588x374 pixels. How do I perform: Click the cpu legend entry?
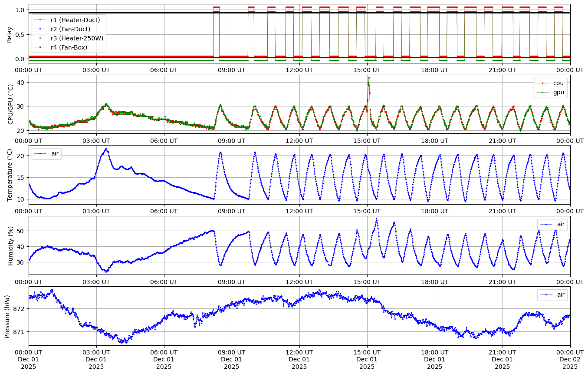click(558, 83)
